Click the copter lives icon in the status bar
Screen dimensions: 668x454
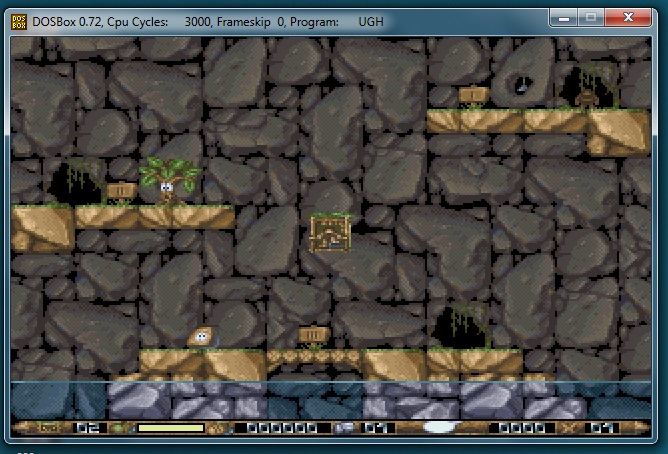(x=49, y=428)
